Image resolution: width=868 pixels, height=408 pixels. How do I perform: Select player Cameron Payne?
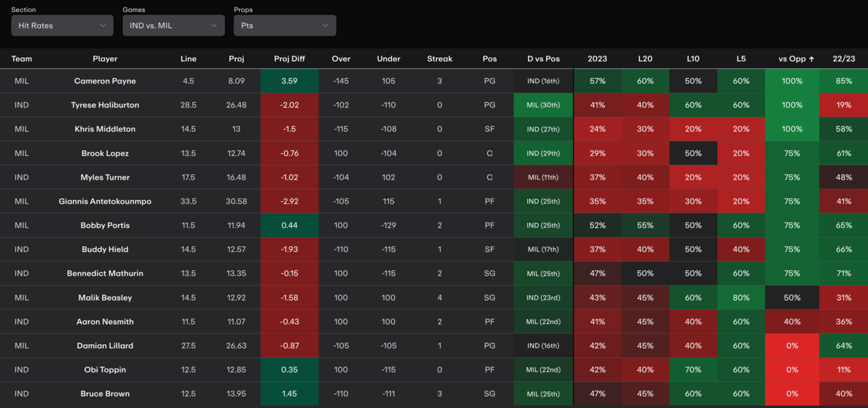pyautogui.click(x=105, y=81)
